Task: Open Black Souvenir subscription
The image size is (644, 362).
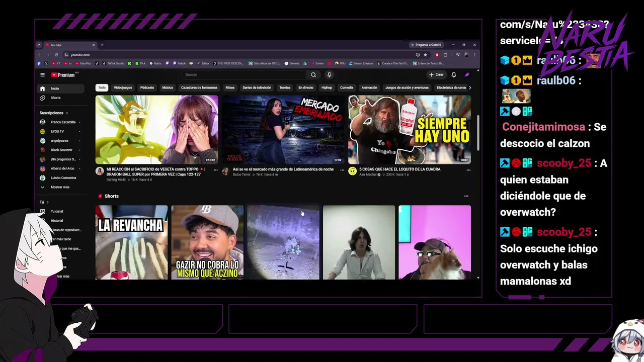Action: (61, 150)
